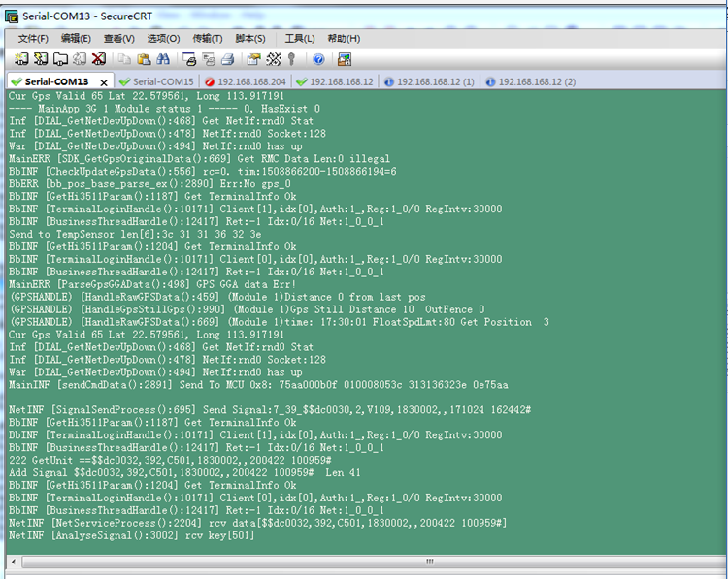This screenshot has height=579, width=728.
Task: Click the blue info icon on 192.168.168.12 (1) tab
Action: click(389, 81)
